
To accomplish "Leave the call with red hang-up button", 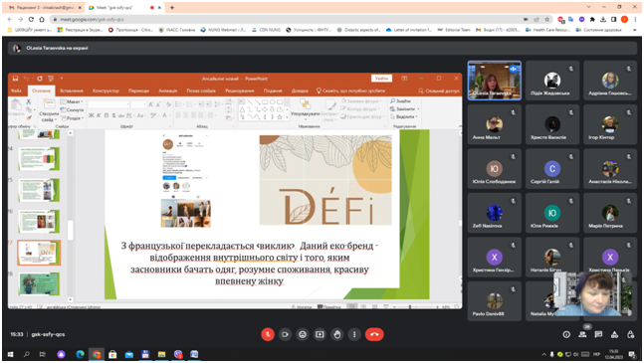I will point(374,334).
